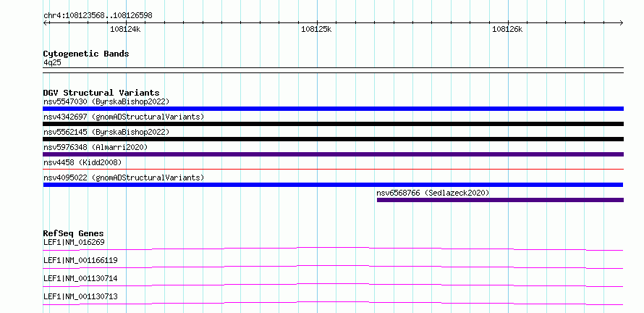
Task: Select the black nsv4342697 variant bar
Action: [333, 124]
